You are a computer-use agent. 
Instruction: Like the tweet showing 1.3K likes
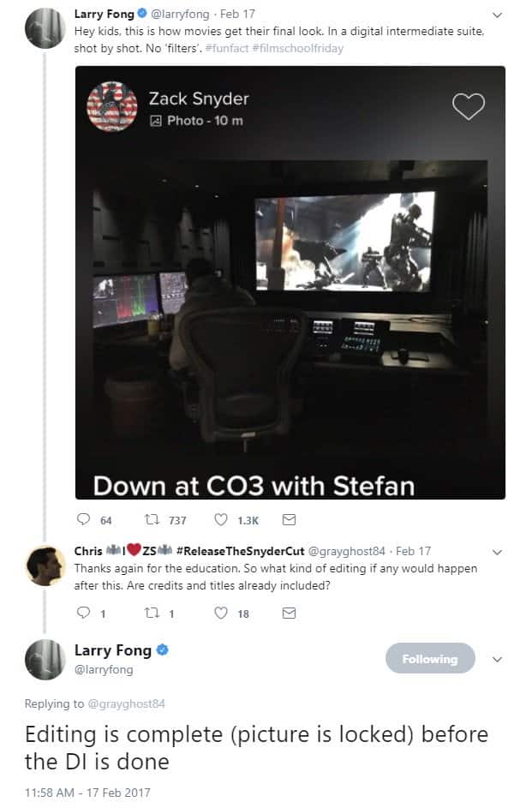[x=220, y=519]
